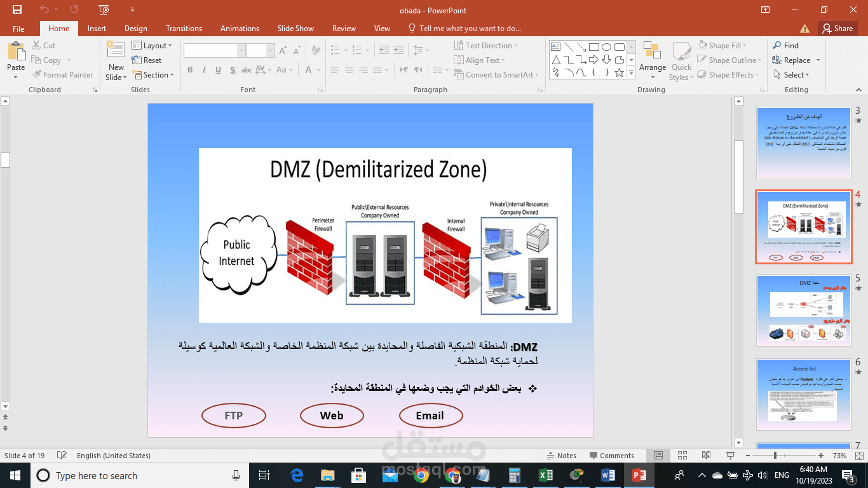The image size is (868, 488).
Task: Toggle Italic formatting
Action: tap(205, 71)
